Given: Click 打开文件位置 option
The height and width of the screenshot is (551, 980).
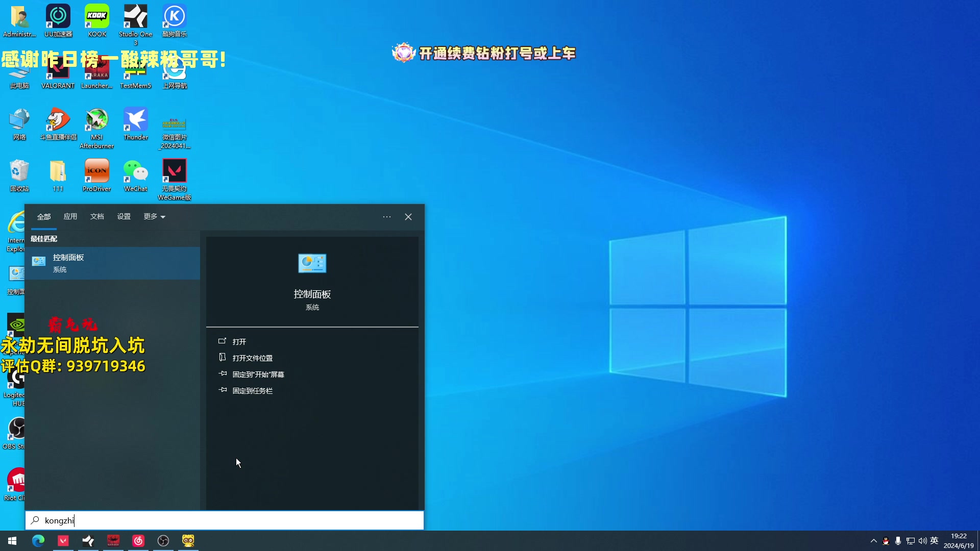Looking at the screenshot, I should [x=312, y=358].
